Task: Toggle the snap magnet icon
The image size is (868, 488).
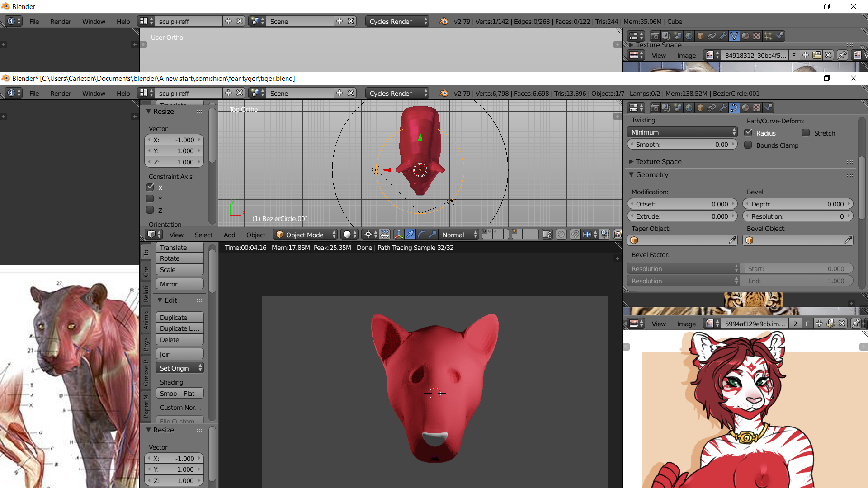Action: coord(575,235)
